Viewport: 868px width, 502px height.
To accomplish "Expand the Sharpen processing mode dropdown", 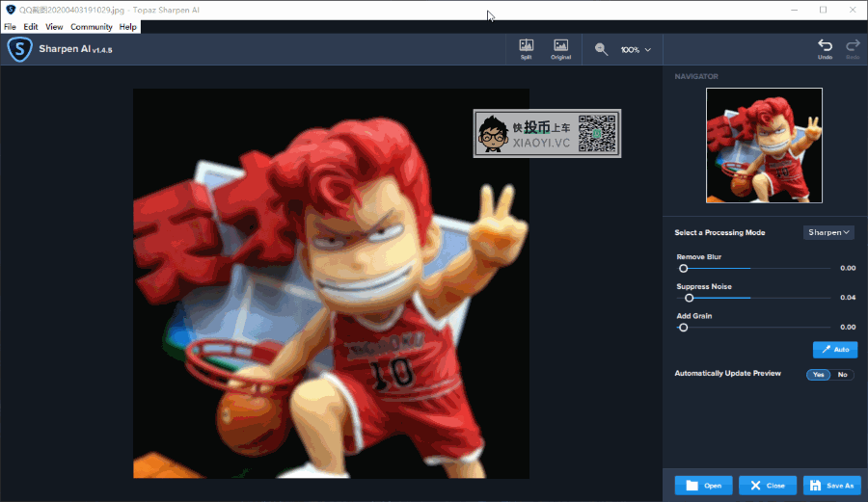I will 828,232.
